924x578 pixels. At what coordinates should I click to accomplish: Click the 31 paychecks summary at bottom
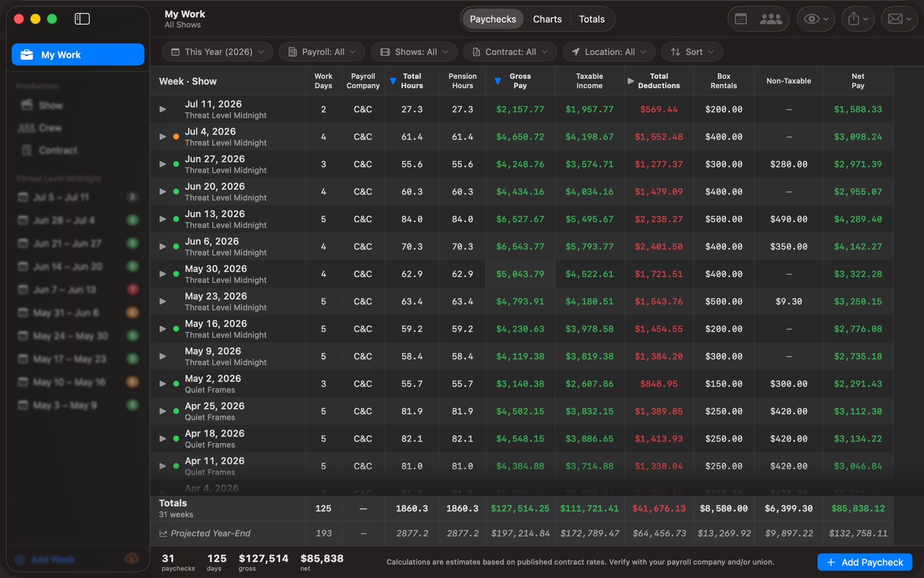[178, 562]
